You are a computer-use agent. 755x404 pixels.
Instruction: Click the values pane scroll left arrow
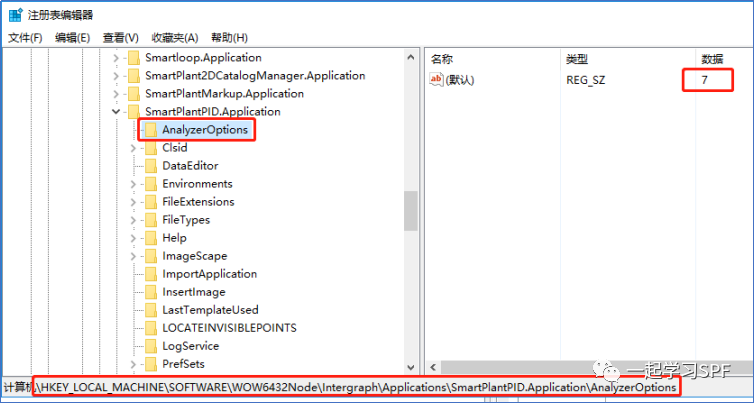point(432,368)
